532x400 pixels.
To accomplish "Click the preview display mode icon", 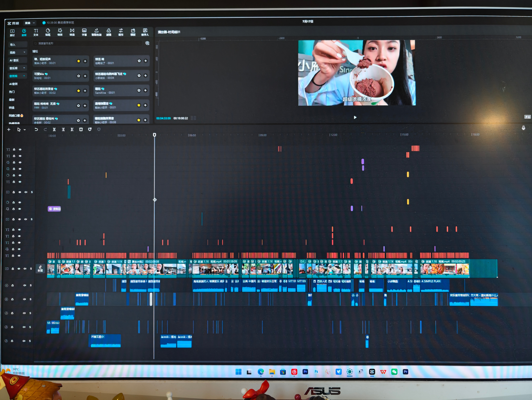I will (527, 117).
